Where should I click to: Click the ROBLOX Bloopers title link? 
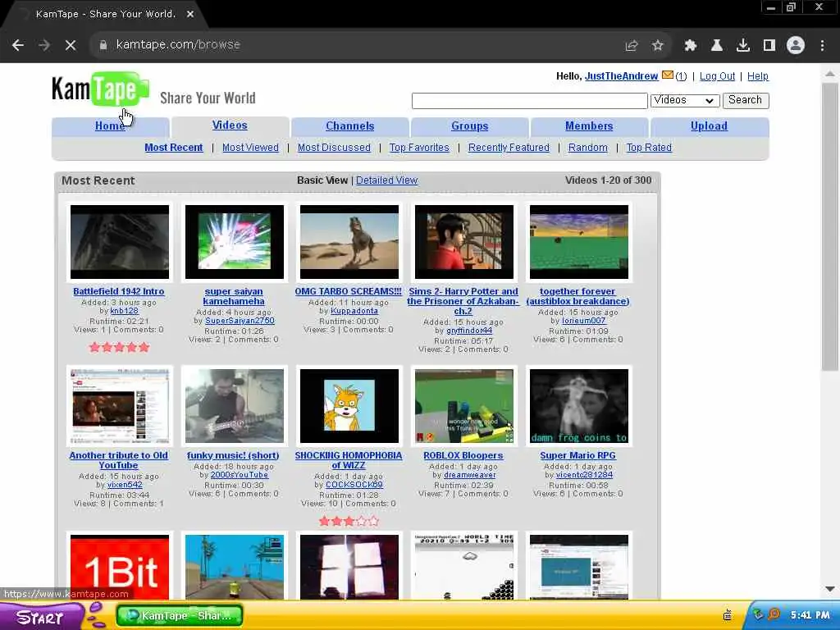(x=463, y=455)
